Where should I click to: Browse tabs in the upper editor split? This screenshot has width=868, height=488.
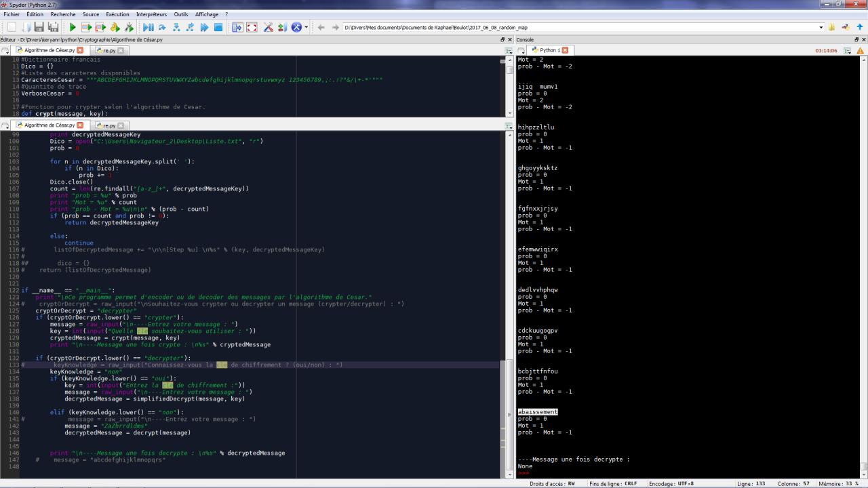click(5, 50)
